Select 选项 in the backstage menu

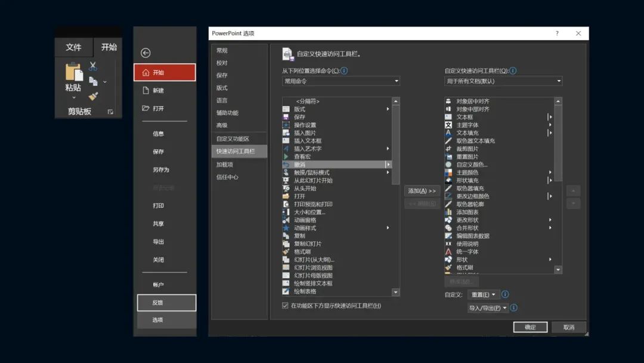[x=166, y=320]
